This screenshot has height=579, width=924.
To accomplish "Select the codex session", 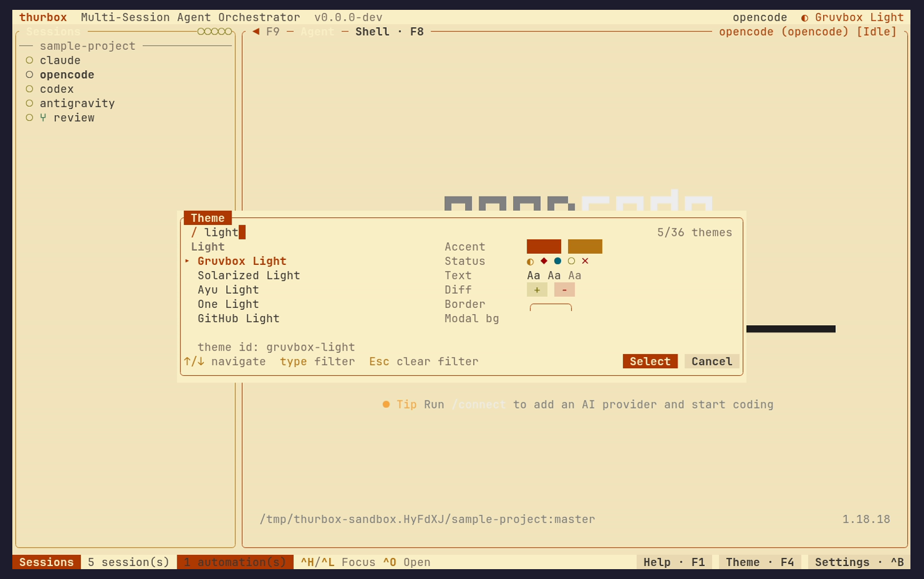I will pos(57,89).
